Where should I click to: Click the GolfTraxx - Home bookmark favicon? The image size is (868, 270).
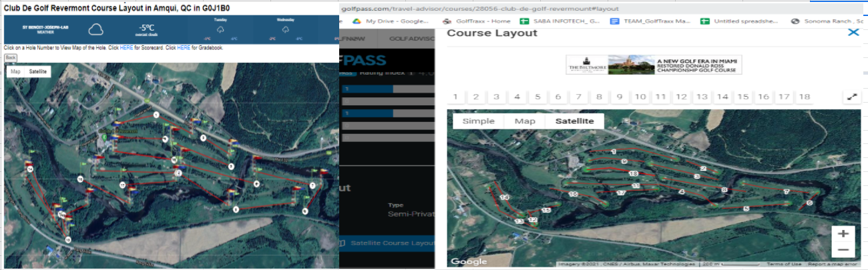click(445, 21)
